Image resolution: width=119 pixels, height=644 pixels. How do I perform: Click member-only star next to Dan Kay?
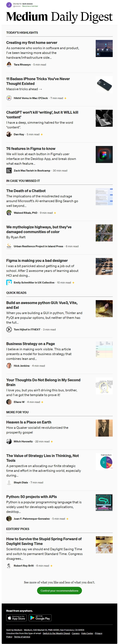pyautogui.click(x=42, y=135)
